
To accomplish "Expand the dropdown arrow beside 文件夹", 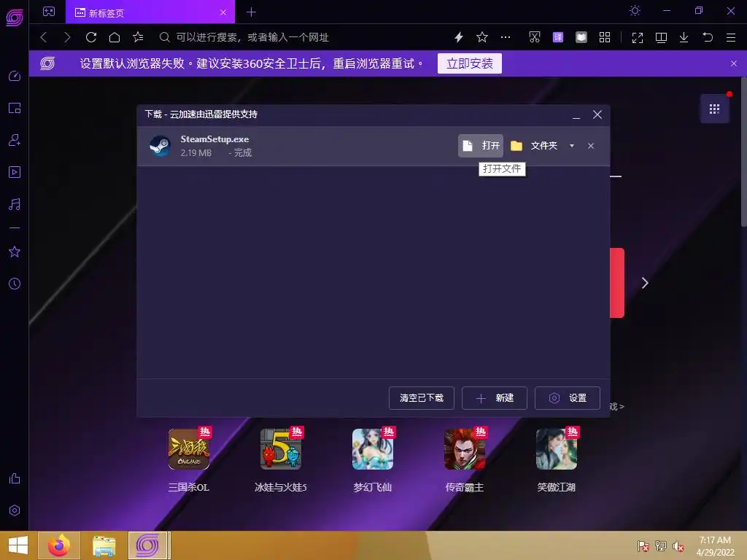I will point(572,146).
